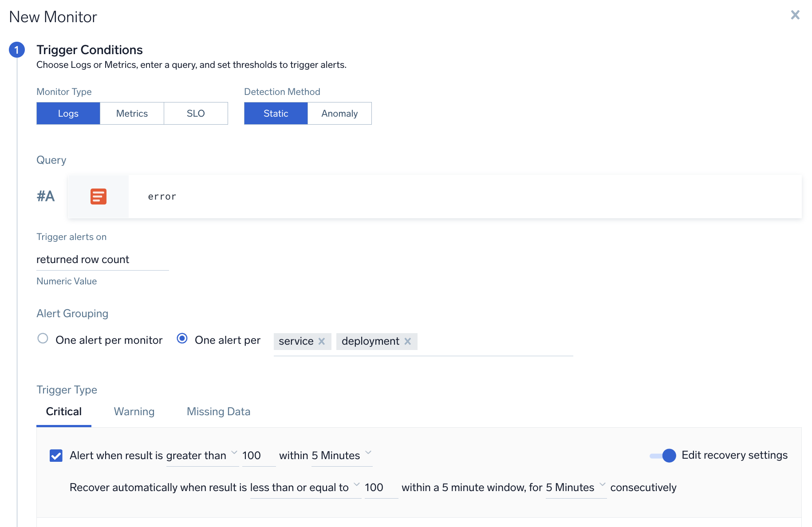Screen dimensions: 812x527
Task: Click the alert threshold 100 input field
Action: click(257, 456)
